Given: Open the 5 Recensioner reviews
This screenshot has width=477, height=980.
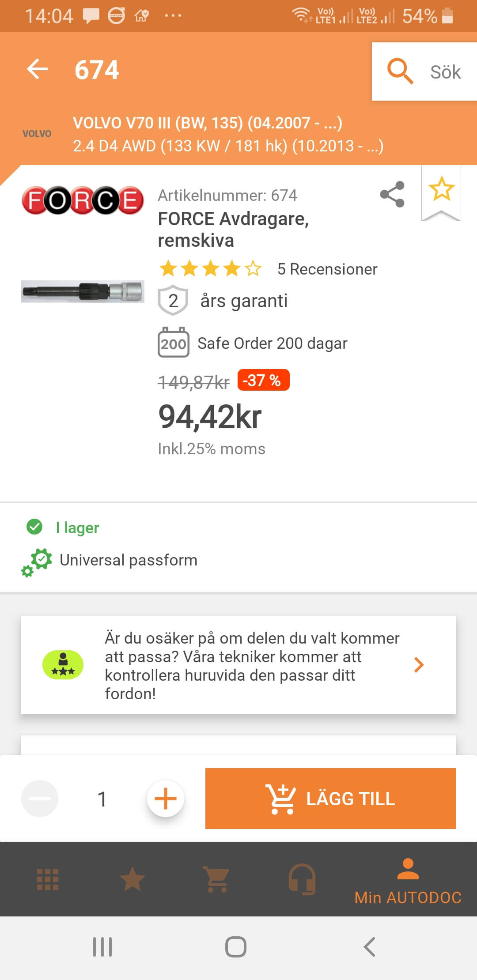Looking at the screenshot, I should coord(327,269).
